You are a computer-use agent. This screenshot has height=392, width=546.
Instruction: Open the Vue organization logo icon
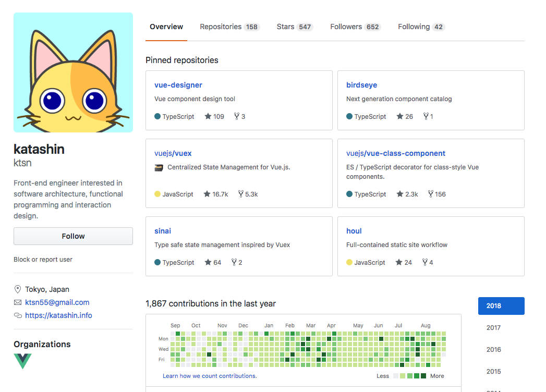tap(22, 361)
